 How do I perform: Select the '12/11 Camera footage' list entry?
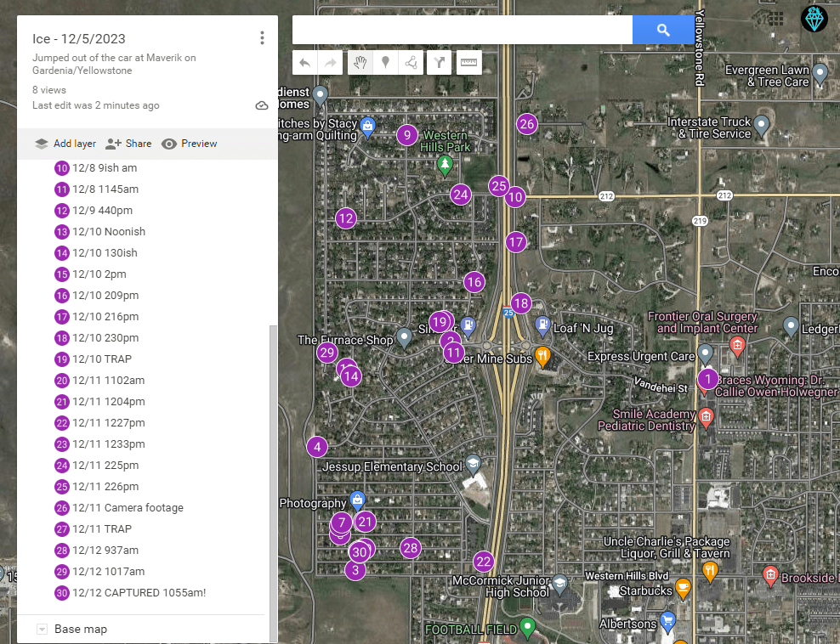[x=128, y=508]
